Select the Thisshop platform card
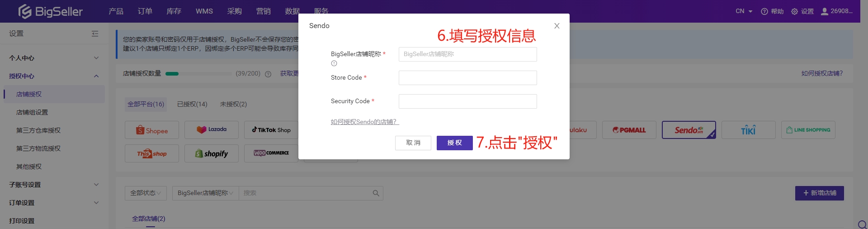This screenshot has height=229, width=868. 152,153
